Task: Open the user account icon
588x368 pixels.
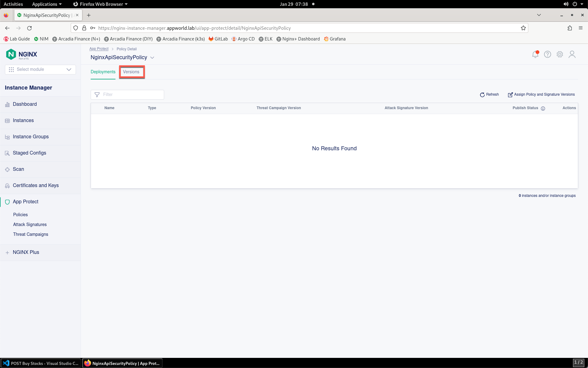Action: 572,54
